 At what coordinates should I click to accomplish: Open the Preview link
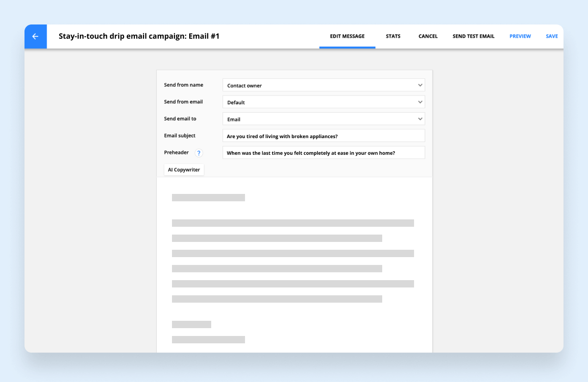[520, 36]
